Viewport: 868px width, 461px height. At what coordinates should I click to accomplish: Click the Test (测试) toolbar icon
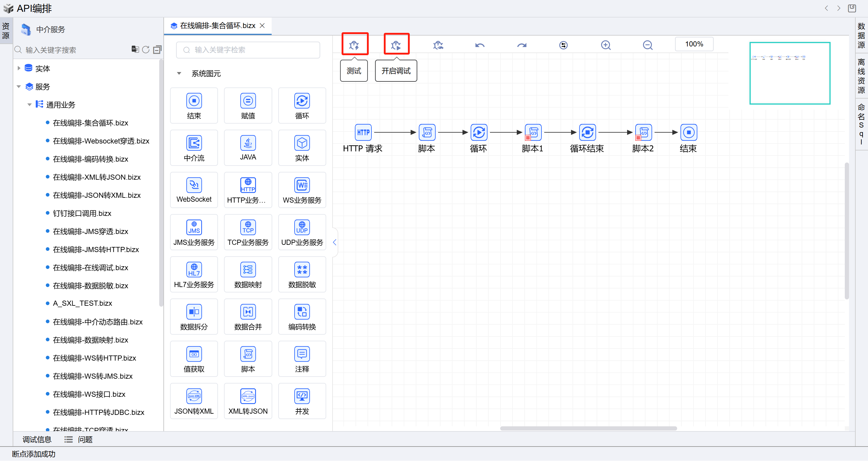(x=354, y=45)
